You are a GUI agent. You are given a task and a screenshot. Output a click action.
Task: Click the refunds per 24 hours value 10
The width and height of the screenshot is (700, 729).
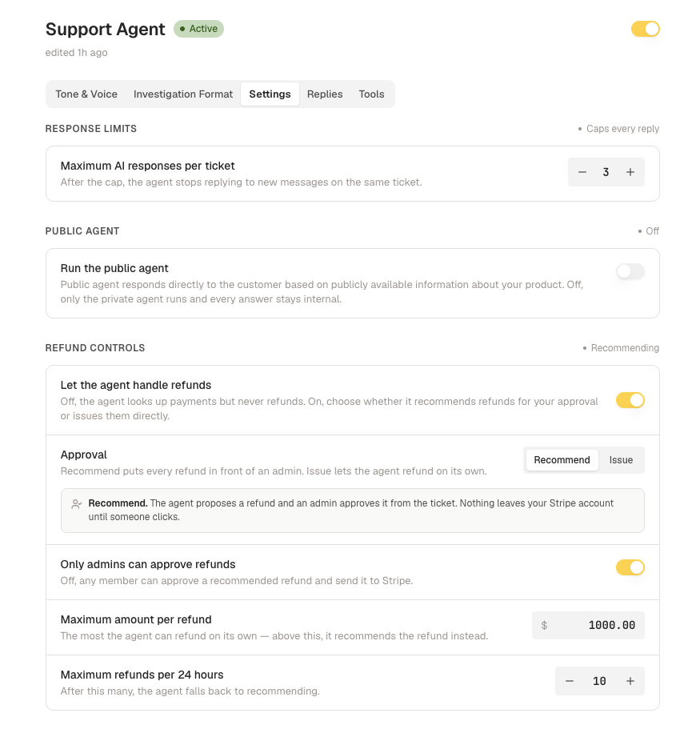599,682
